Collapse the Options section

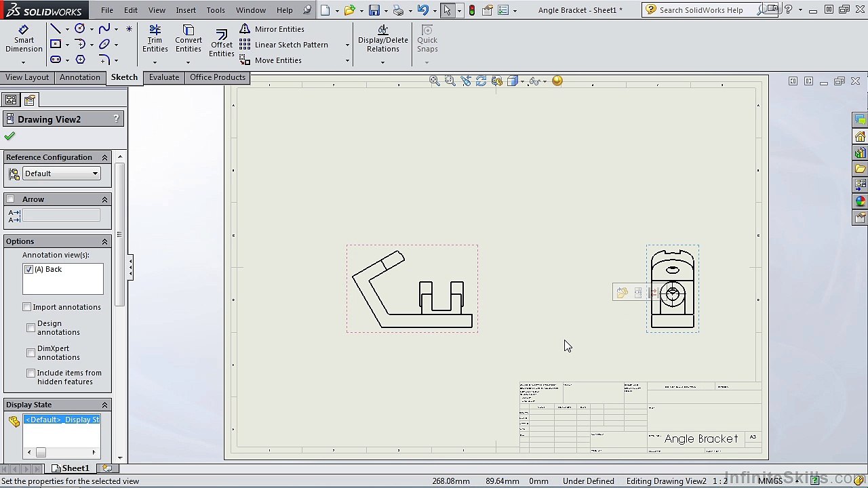104,241
